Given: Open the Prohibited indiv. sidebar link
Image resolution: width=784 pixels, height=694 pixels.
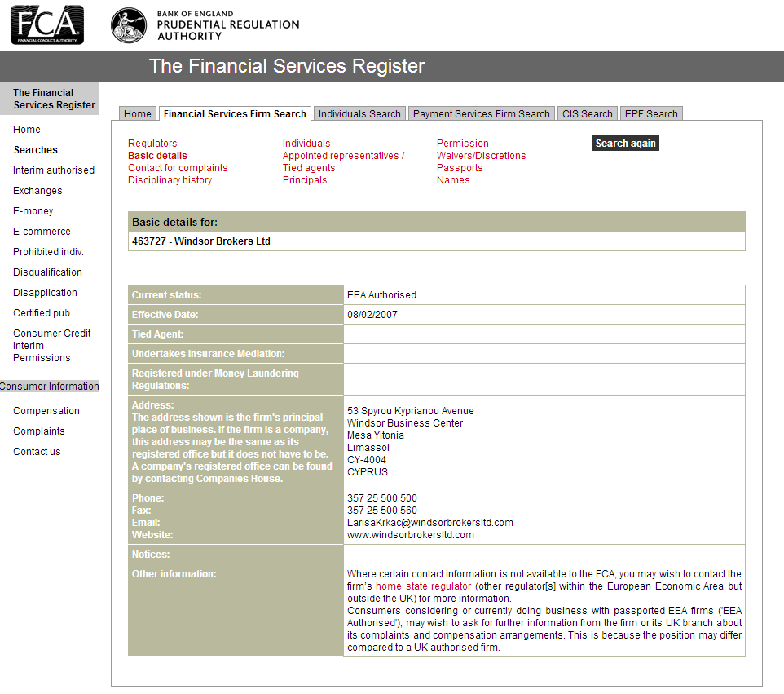Looking at the screenshot, I should pyautogui.click(x=48, y=252).
